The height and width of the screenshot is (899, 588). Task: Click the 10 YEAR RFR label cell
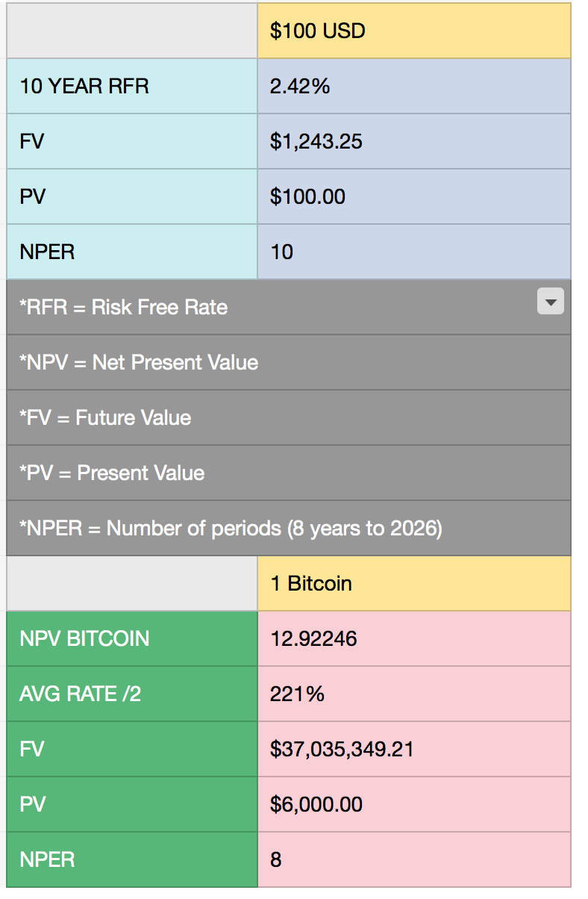point(132,86)
